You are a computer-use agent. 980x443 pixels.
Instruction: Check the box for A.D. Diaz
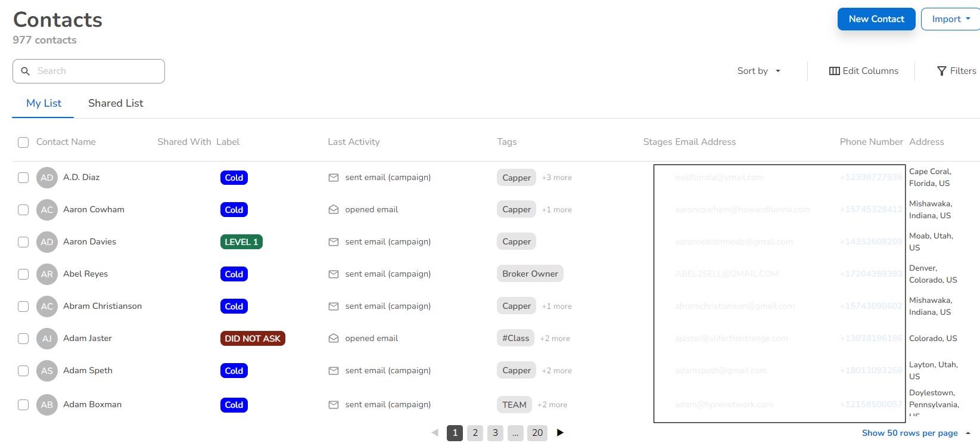[23, 178]
